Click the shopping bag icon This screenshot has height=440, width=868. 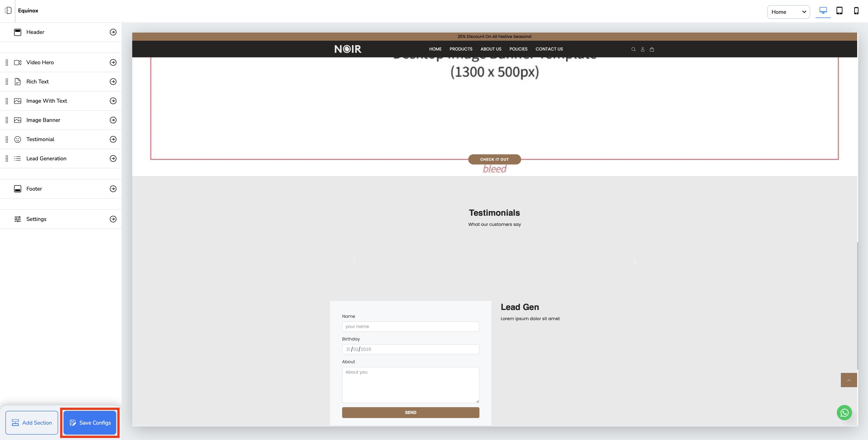652,49
